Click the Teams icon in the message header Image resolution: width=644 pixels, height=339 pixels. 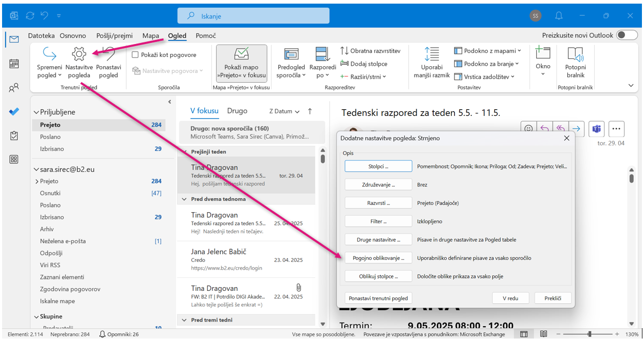click(x=596, y=128)
